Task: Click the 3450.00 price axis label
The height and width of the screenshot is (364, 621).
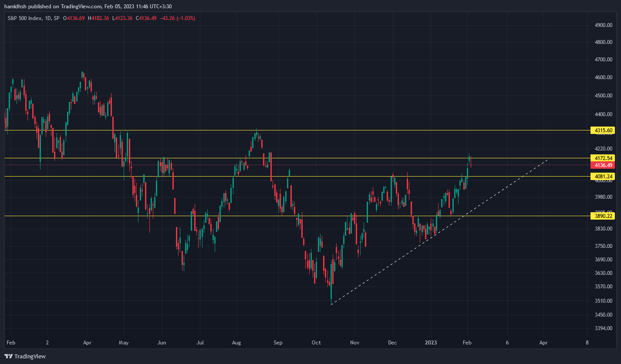Action: click(604, 315)
